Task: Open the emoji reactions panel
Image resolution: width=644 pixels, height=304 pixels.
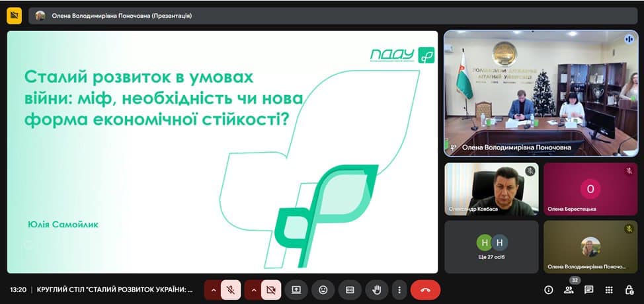Action: (x=323, y=289)
